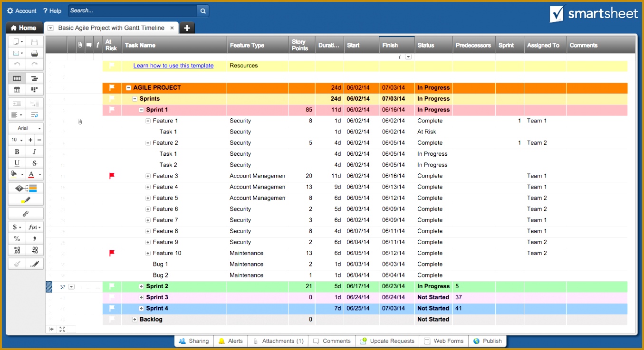This screenshot has width=644, height=350.
Task: Select the Gantt grid view icon
Action: (17, 77)
